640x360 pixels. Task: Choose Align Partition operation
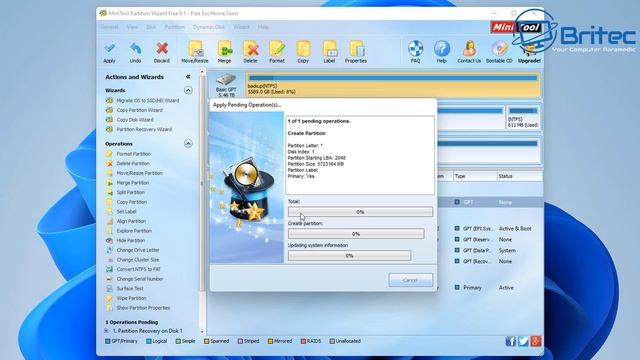pyautogui.click(x=131, y=221)
